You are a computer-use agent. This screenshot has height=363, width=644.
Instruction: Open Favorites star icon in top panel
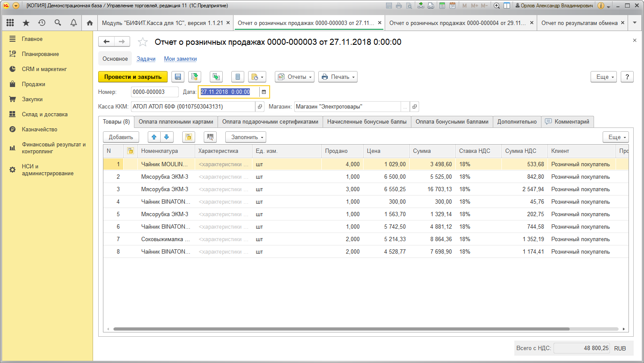(26, 23)
